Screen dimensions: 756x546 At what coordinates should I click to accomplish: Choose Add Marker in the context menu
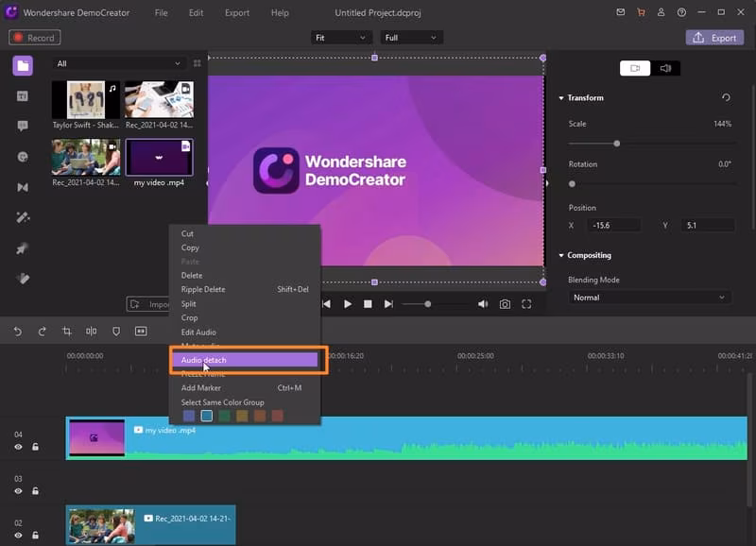point(245,388)
